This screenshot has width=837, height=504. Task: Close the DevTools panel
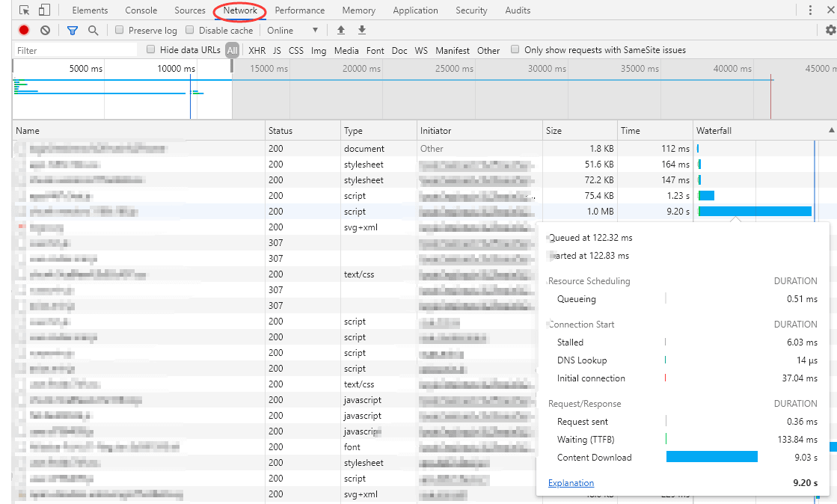pyautogui.click(x=831, y=10)
